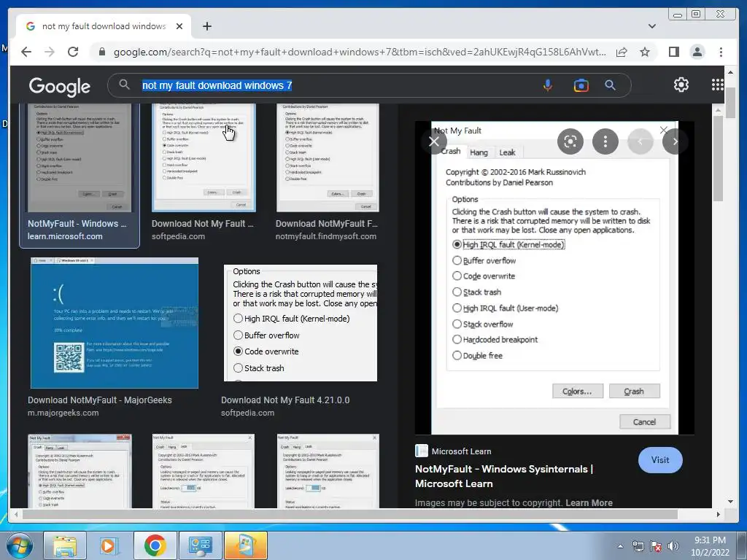Search by image with the camera icon

click(581, 85)
